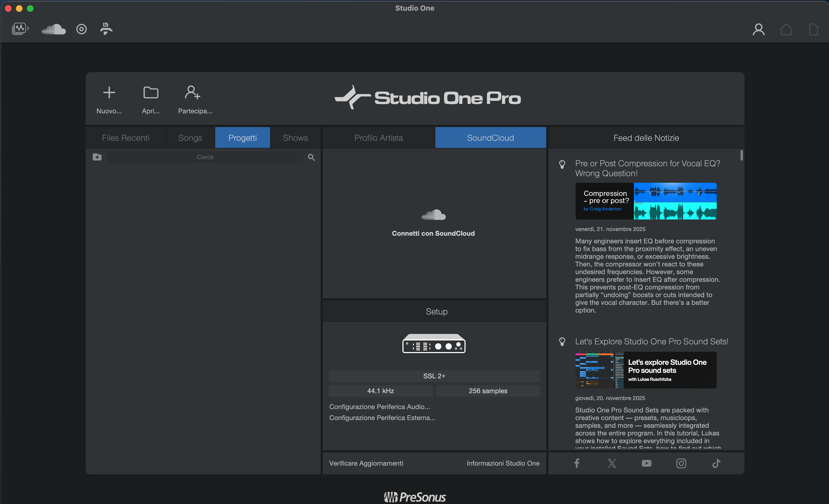The image size is (829, 504).
Task: Open Configurazione Periferica Audio settings
Action: (380, 407)
